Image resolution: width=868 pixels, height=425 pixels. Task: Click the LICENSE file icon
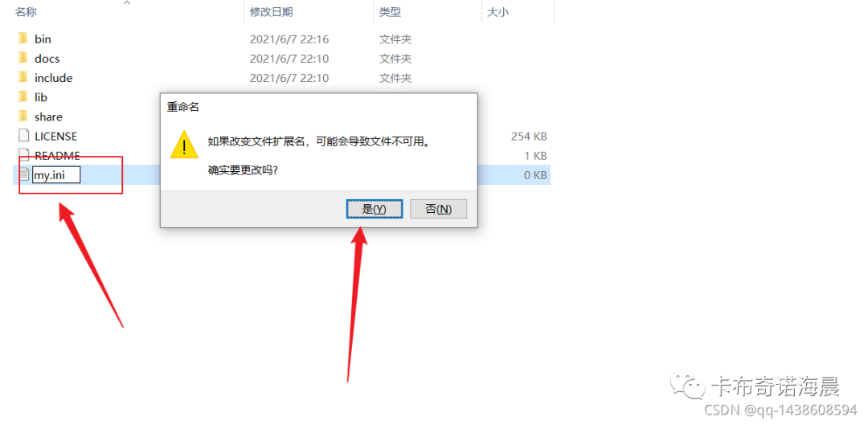point(23,136)
